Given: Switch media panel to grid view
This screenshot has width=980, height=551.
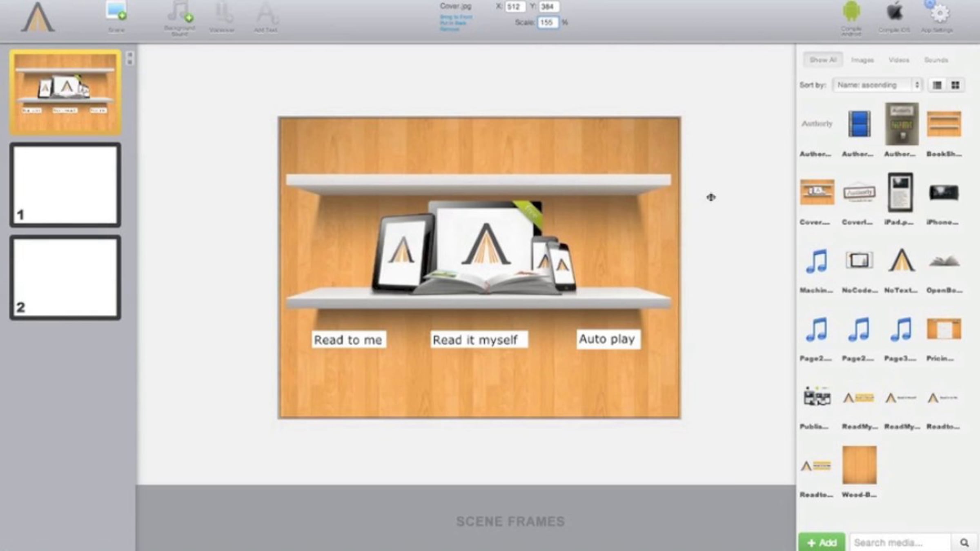Looking at the screenshot, I should 955,85.
